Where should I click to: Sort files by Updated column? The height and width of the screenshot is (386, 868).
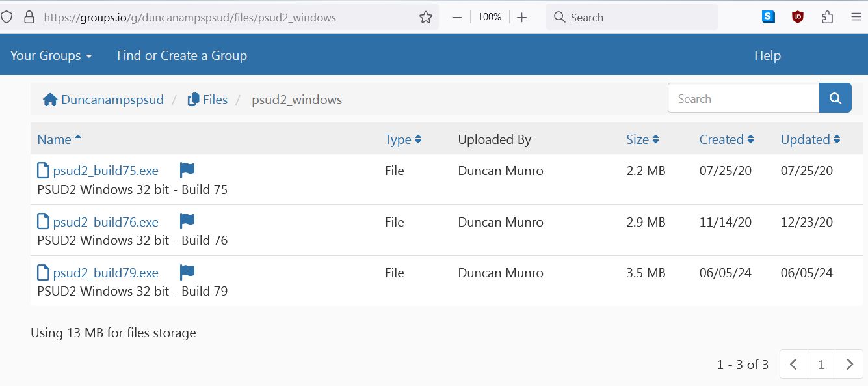(x=811, y=139)
